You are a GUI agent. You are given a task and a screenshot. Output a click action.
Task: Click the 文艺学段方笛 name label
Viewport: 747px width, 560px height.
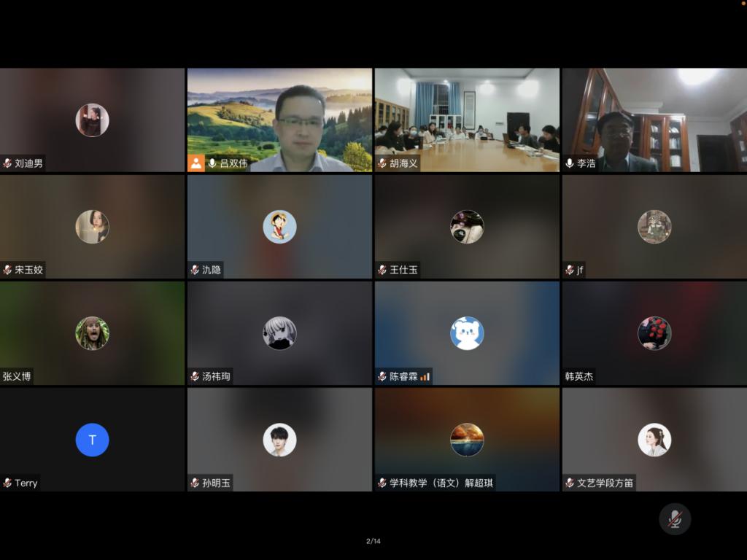605,483
